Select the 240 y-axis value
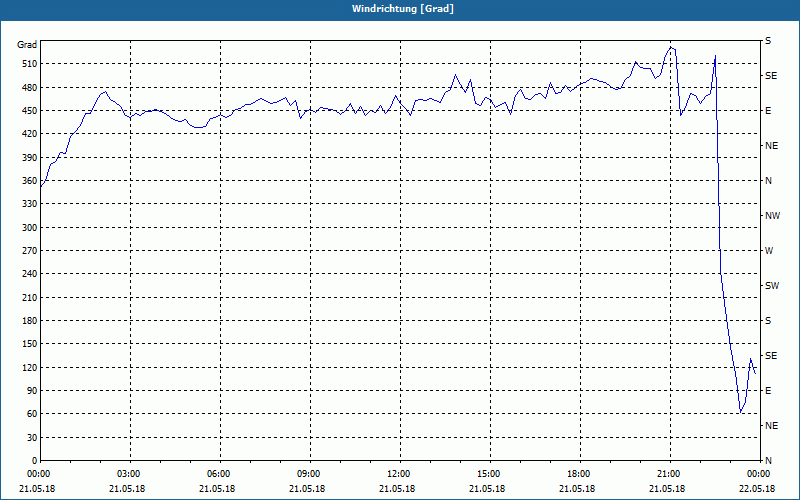The image size is (800, 500). click(x=30, y=274)
